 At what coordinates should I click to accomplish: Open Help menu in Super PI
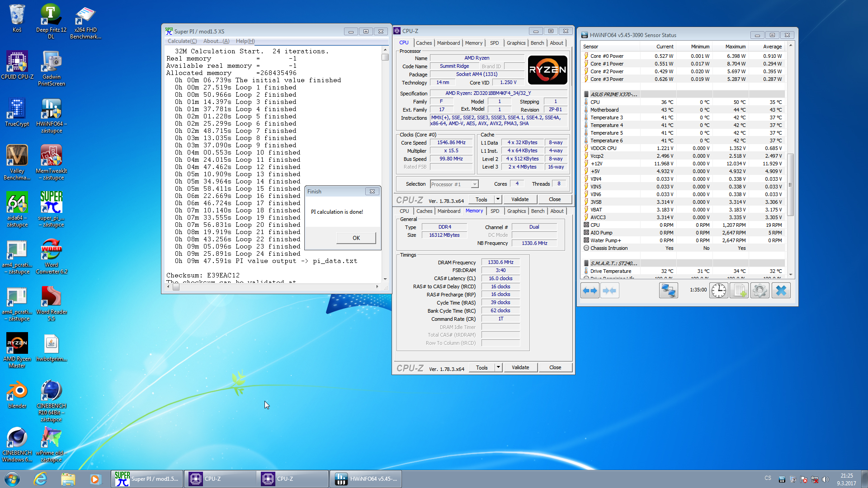245,41
